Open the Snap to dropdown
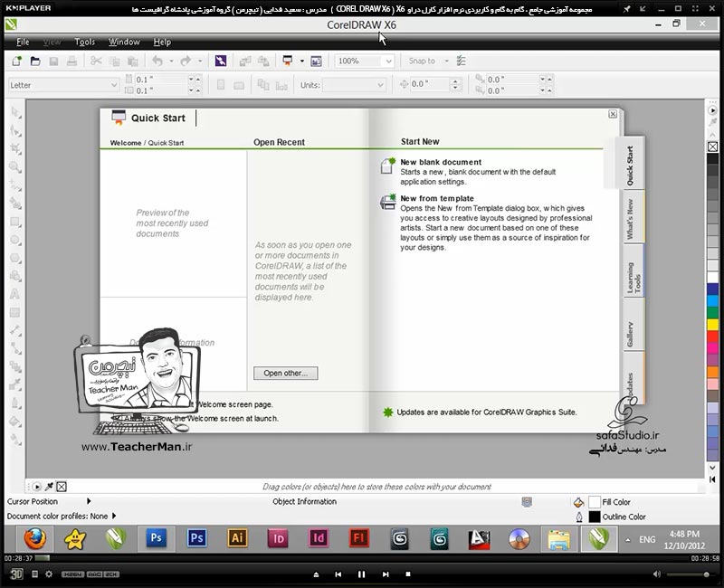 (x=446, y=61)
